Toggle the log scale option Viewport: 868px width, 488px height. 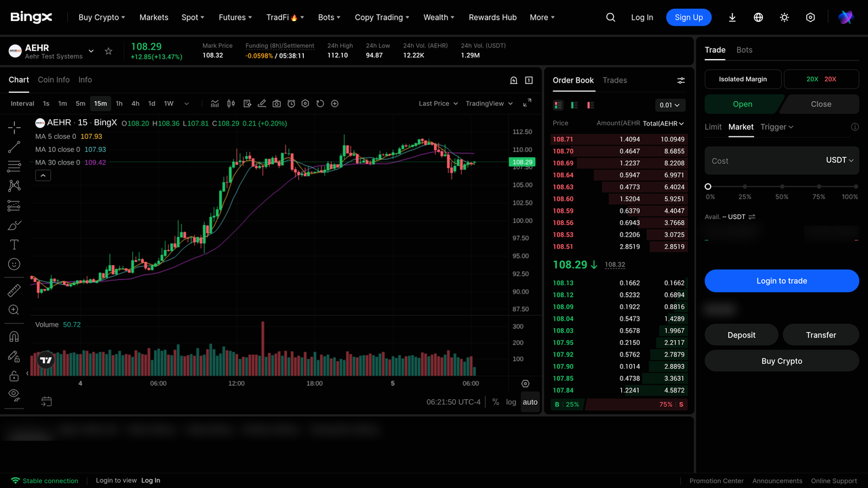click(x=511, y=402)
